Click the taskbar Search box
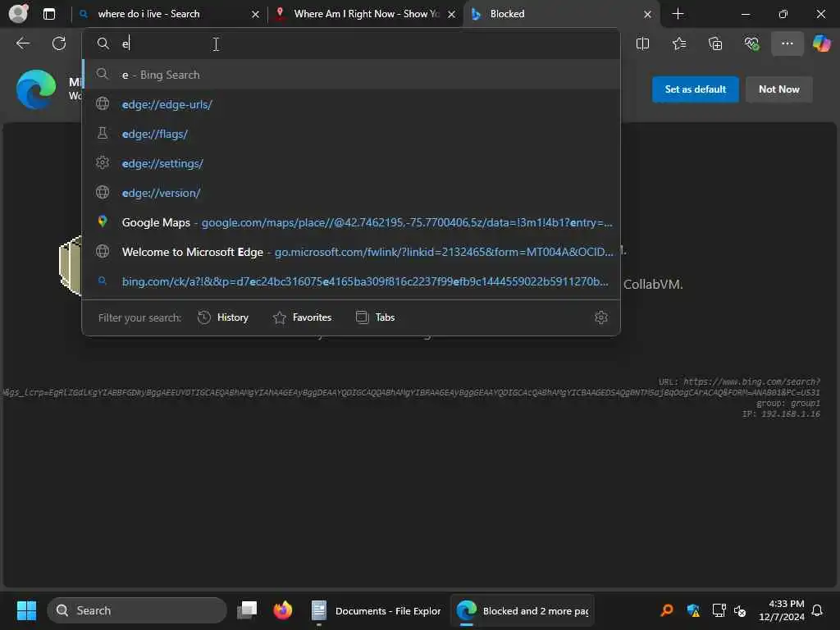Screen dimensions: 840x630 click(137, 610)
